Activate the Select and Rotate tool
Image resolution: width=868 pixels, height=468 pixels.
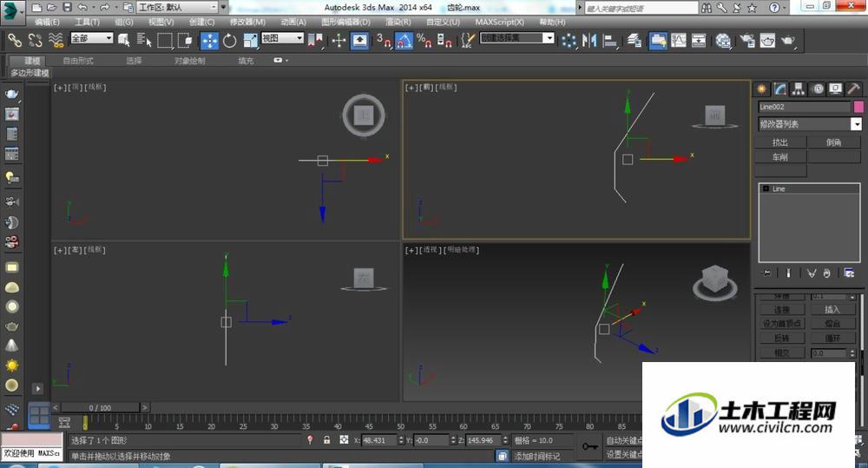[x=230, y=40]
